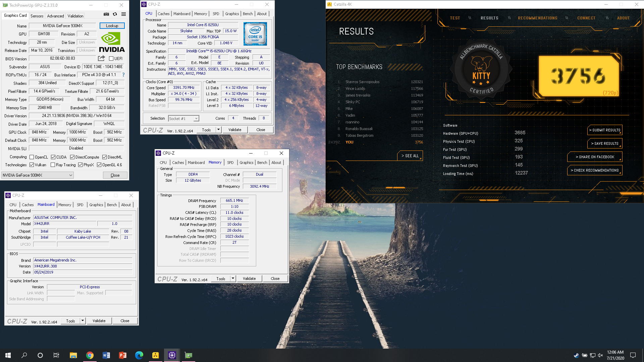
Task: Open Catzilla CONNECT menu
Action: tap(586, 18)
